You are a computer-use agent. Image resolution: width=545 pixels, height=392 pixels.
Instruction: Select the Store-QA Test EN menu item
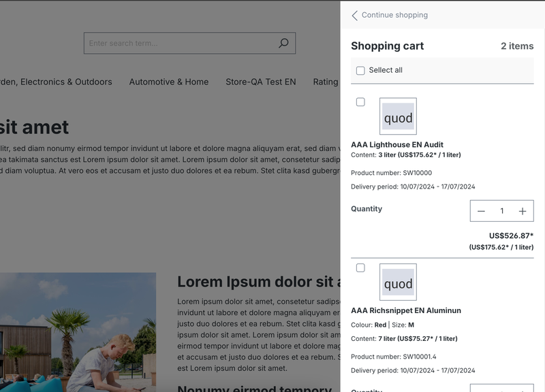click(261, 82)
